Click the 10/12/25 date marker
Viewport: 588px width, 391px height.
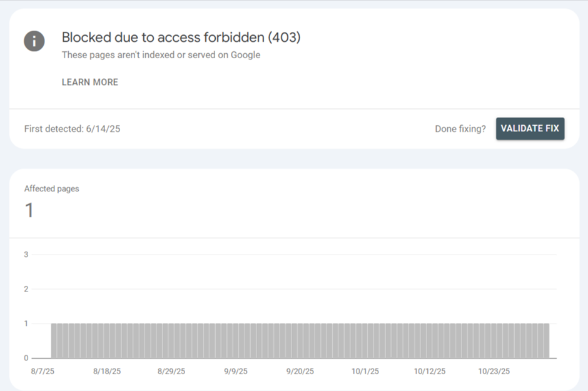(x=430, y=371)
